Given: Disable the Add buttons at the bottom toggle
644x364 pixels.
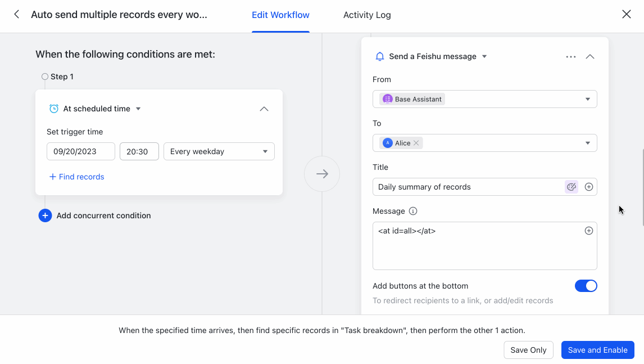Looking at the screenshot, I should click(x=586, y=286).
